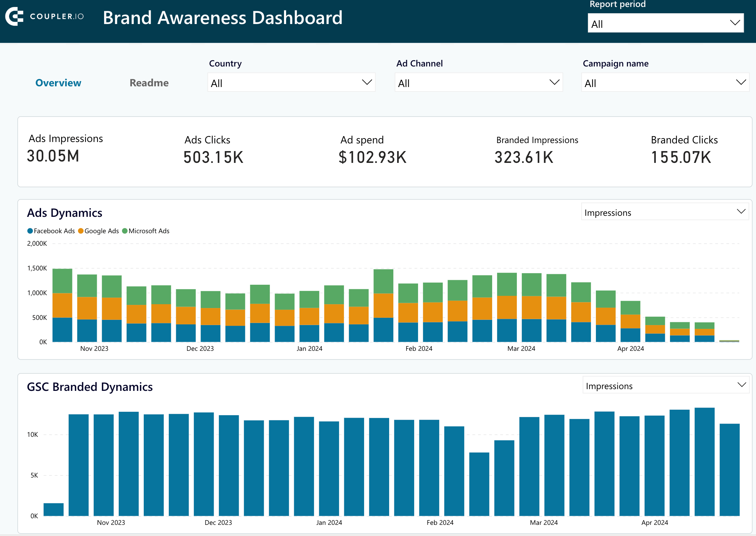Expand the Campaign name chevron arrow
The image size is (756, 536).
pyautogui.click(x=741, y=82)
